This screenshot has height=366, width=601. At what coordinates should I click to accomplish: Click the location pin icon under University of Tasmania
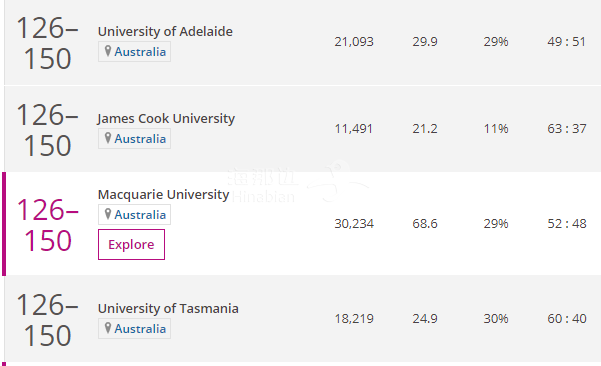(x=108, y=328)
